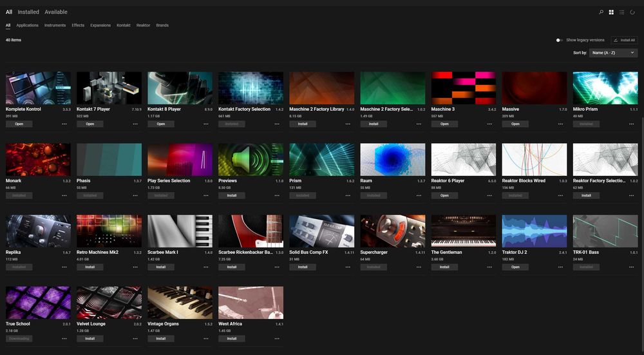
Task: Open more options for Previews
Action: click(277, 196)
